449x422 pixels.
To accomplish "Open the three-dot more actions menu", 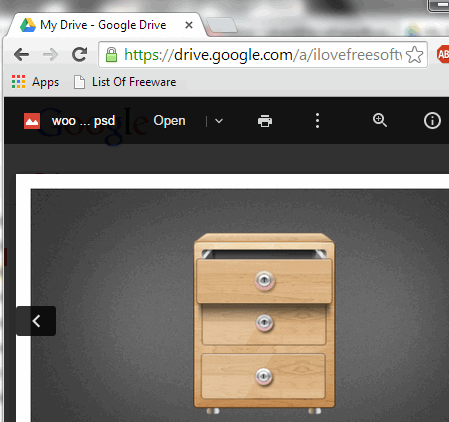I will click(317, 120).
